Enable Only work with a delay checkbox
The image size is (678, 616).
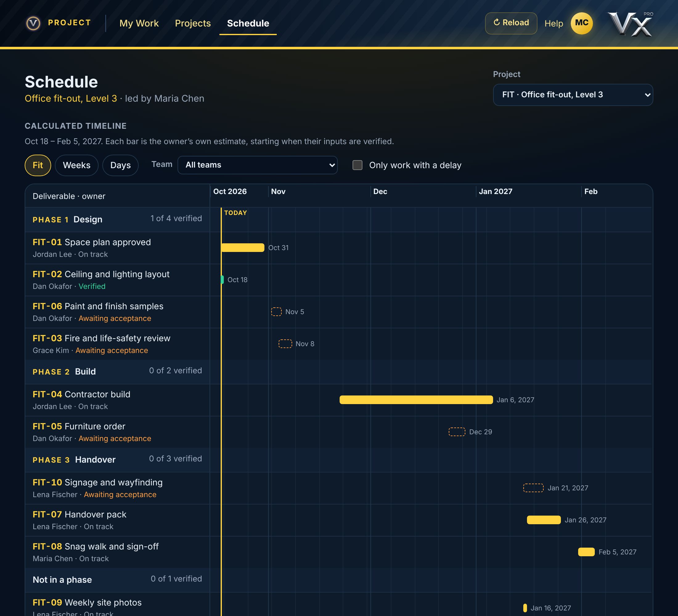pos(357,165)
